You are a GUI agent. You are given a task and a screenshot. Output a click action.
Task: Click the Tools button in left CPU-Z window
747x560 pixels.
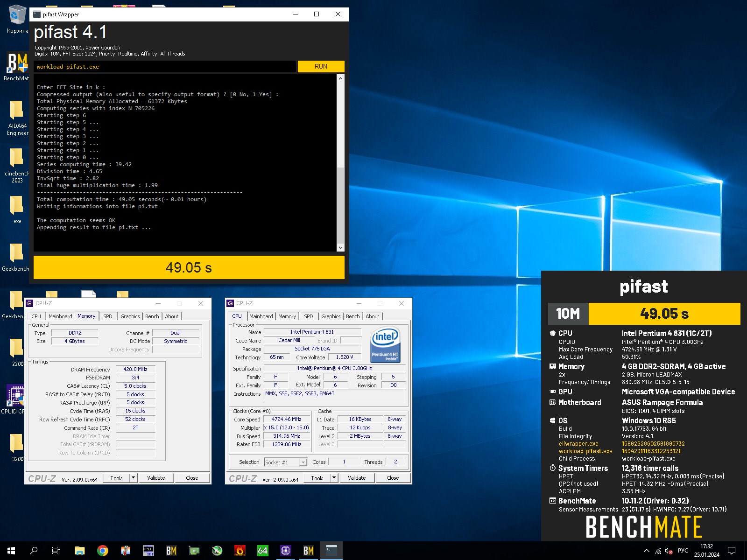(x=116, y=477)
